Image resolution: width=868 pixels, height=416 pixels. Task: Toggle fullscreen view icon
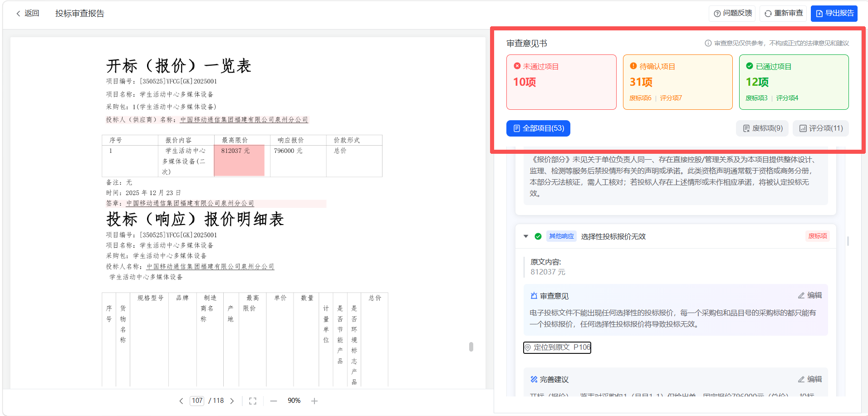tap(253, 401)
